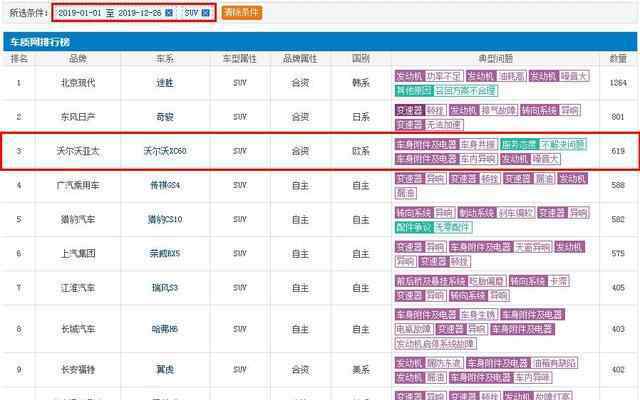Open the 沃尔沃XC60 series link

click(165, 151)
